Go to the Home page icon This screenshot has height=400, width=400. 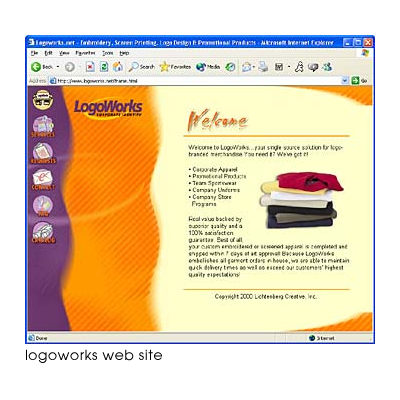(118, 67)
